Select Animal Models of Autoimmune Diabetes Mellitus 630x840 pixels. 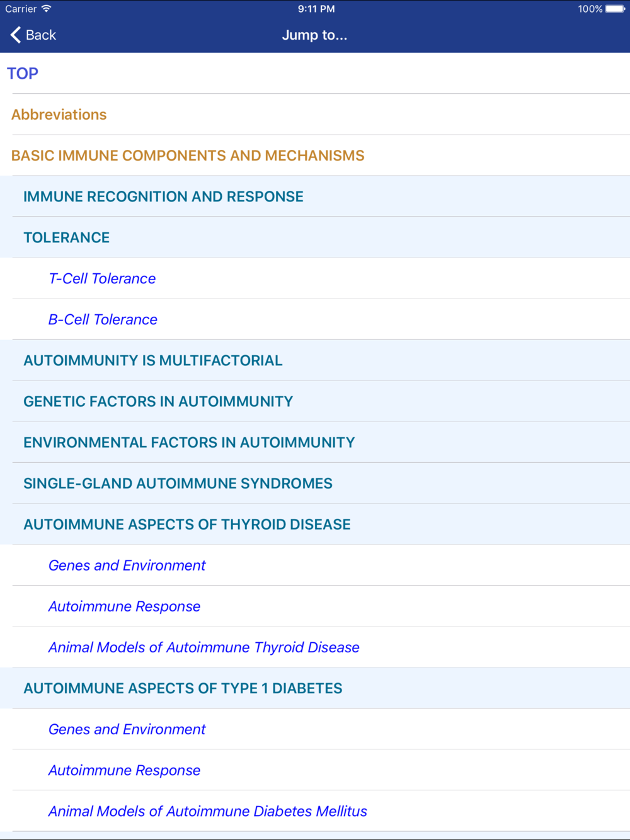(315, 810)
